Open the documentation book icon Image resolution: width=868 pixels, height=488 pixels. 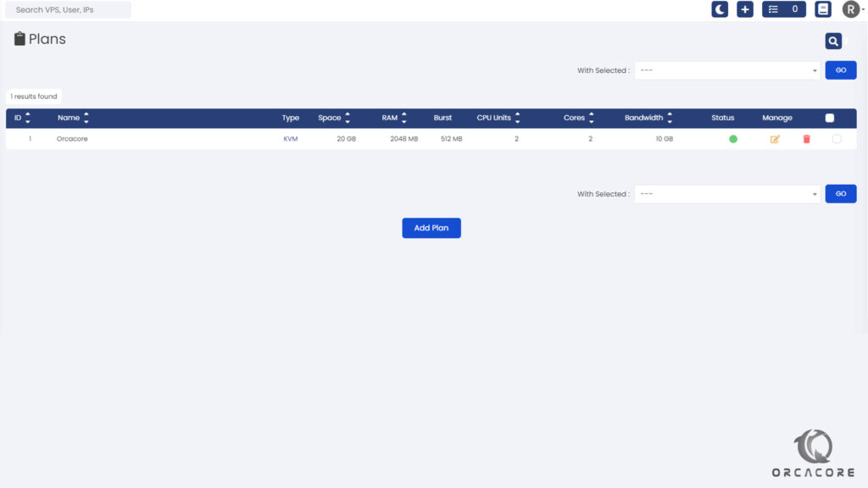coord(823,9)
